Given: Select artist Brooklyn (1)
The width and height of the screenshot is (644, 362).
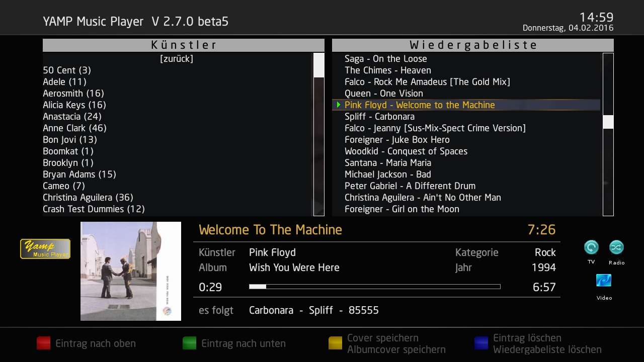Looking at the screenshot, I should tap(68, 163).
